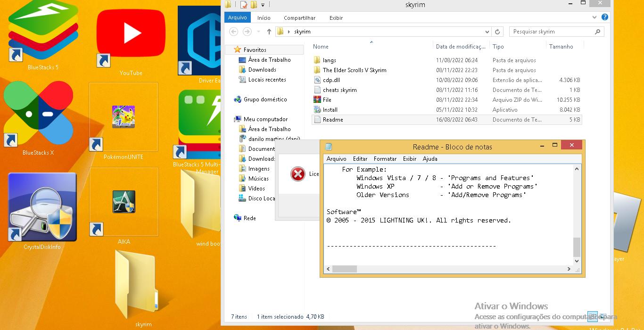Open the skyrim folder on the desktop

point(138,285)
